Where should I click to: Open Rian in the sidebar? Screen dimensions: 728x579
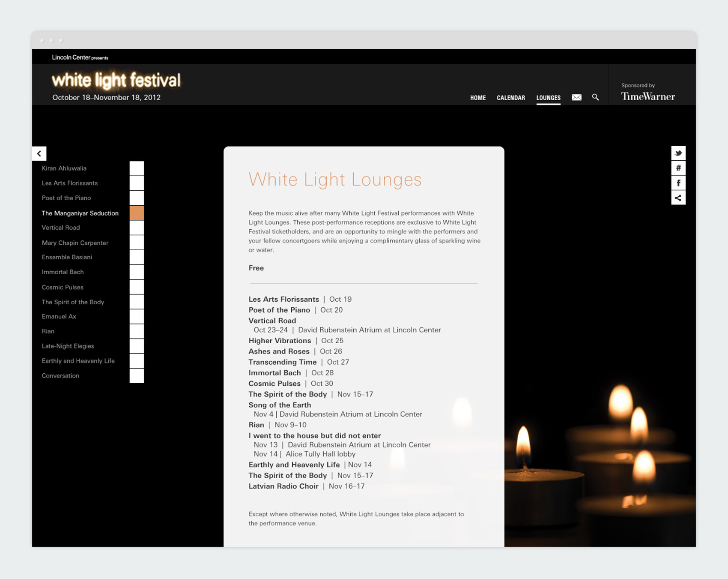coord(48,331)
